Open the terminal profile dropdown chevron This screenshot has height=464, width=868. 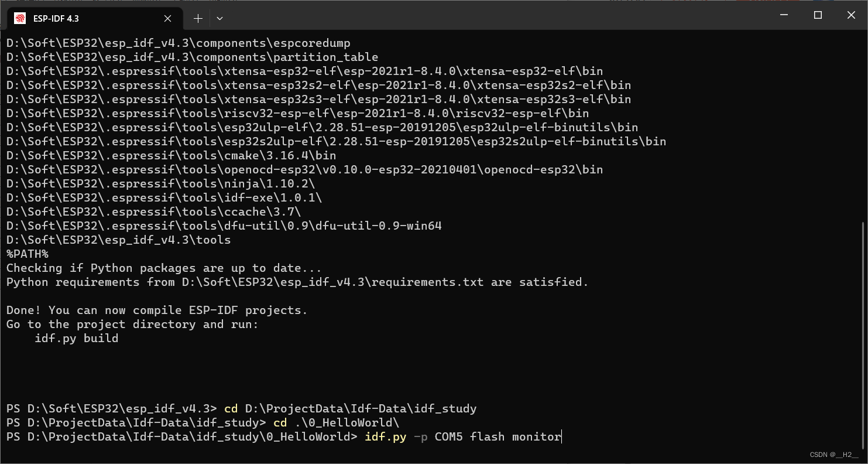pos(219,18)
